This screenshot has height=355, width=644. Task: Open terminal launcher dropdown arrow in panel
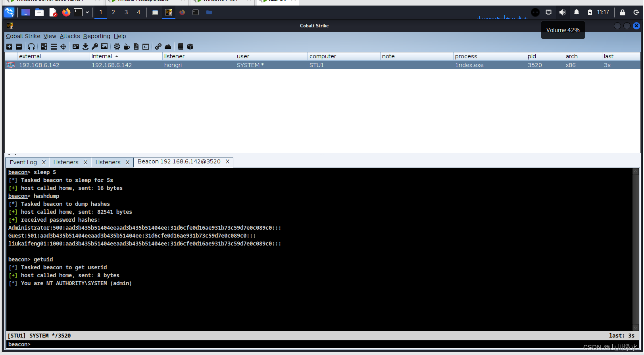tap(87, 12)
